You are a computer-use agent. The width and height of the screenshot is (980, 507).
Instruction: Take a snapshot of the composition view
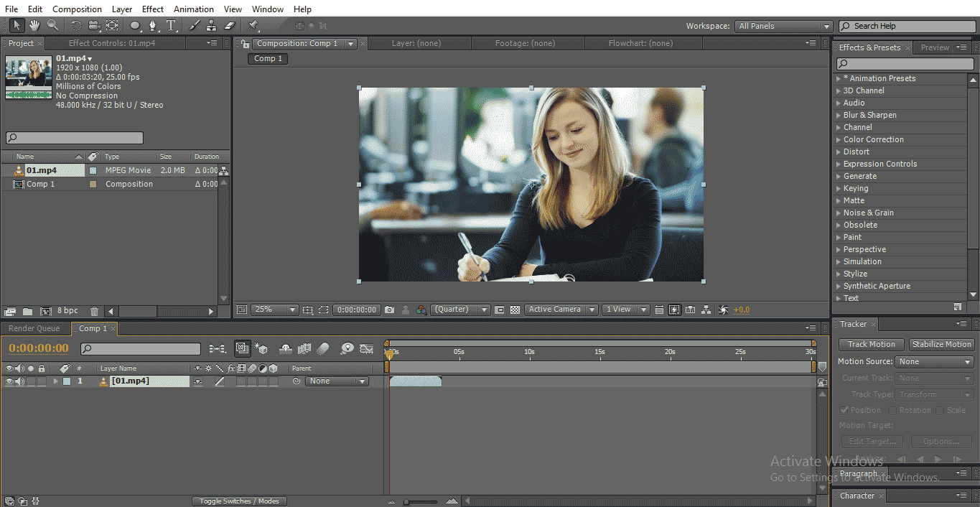[388, 309]
